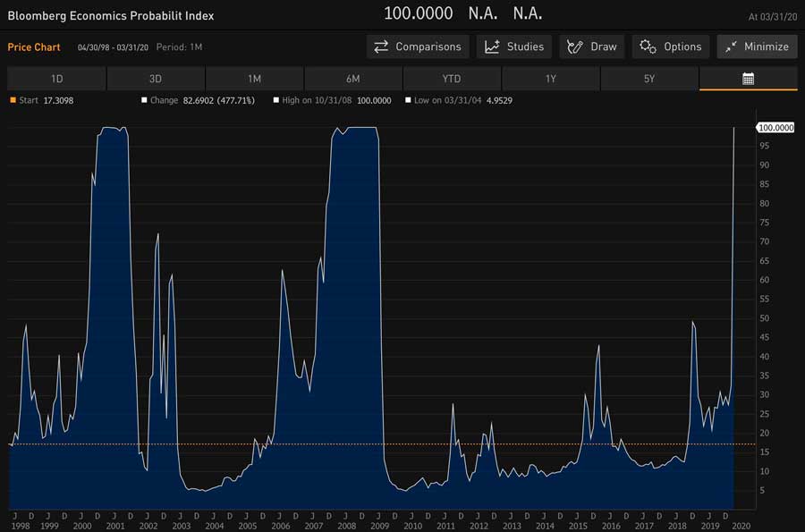The height and width of the screenshot is (532, 805).
Task: Click the Bloomberg Economics Probabilit Index title
Action: 111,16
